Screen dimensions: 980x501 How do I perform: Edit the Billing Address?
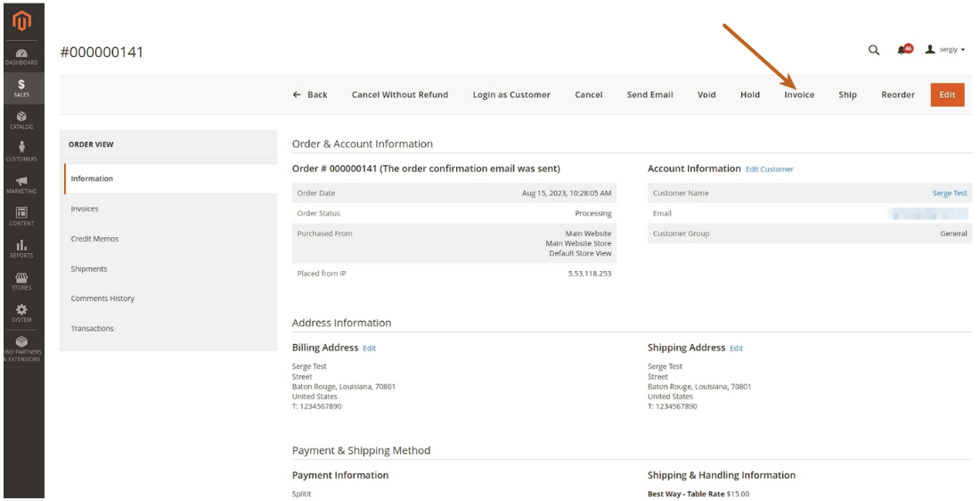370,349
